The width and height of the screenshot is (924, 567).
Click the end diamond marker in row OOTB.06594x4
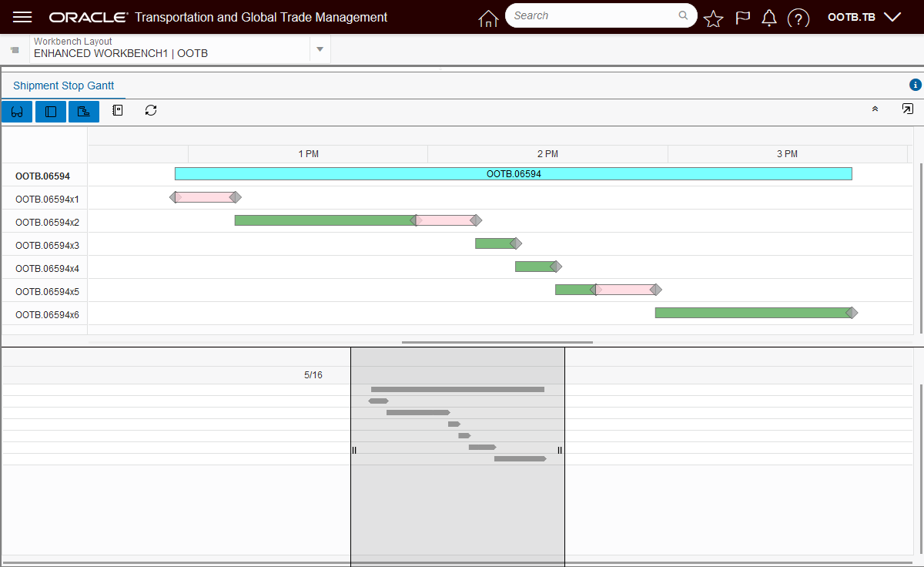pyautogui.click(x=556, y=267)
